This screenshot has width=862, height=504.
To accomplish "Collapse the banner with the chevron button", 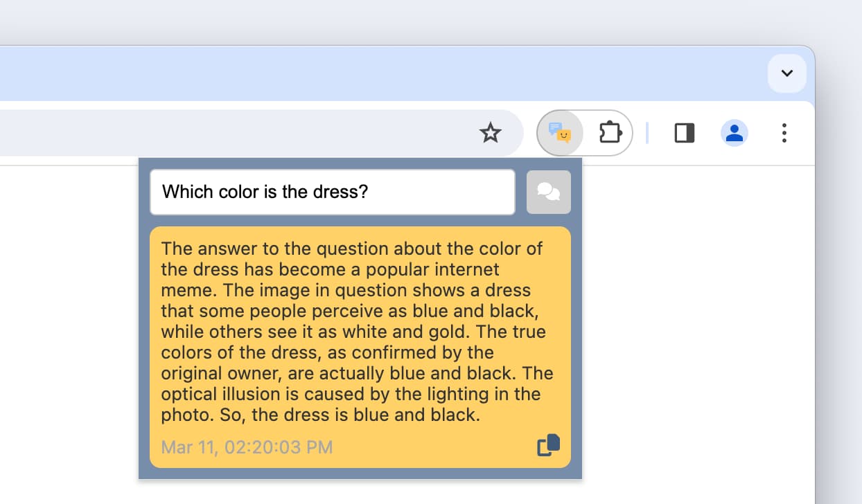I will click(x=786, y=73).
